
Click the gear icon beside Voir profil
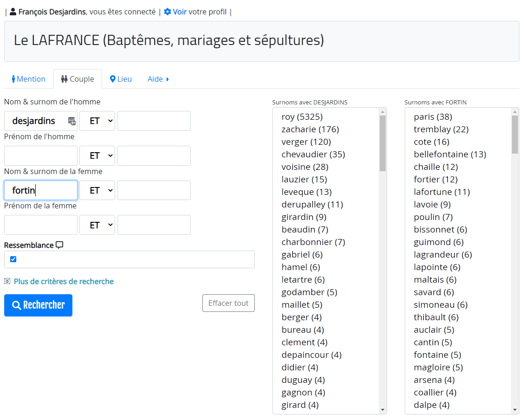click(x=168, y=12)
